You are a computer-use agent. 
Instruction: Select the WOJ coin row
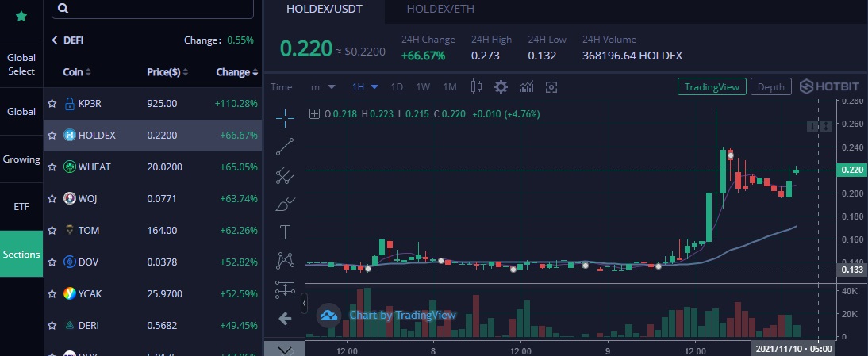tap(153, 198)
